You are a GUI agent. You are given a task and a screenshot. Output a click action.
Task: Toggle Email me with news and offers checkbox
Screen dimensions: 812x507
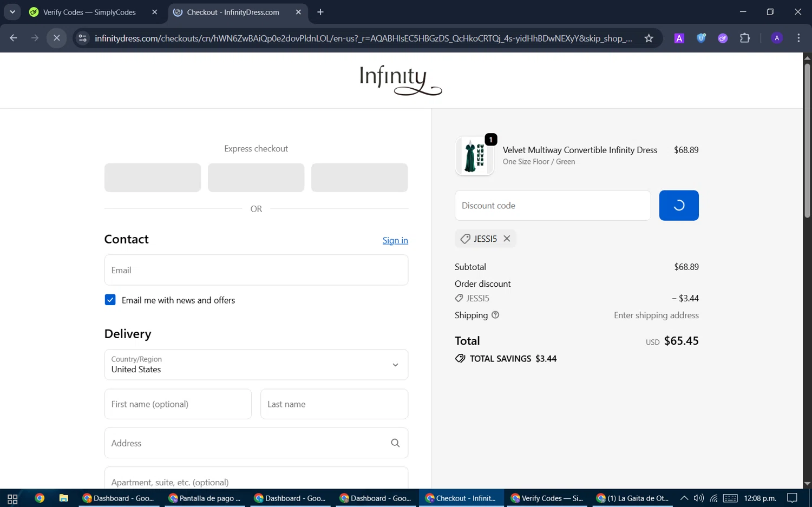[110, 300]
